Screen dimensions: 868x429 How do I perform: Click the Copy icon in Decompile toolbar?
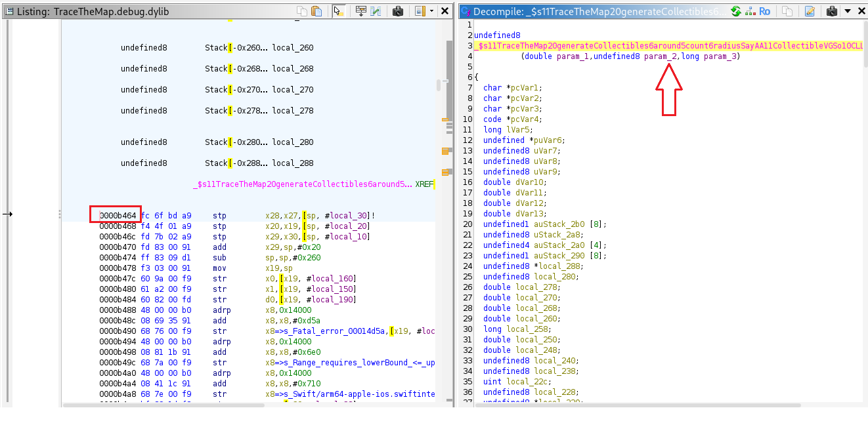(x=787, y=11)
